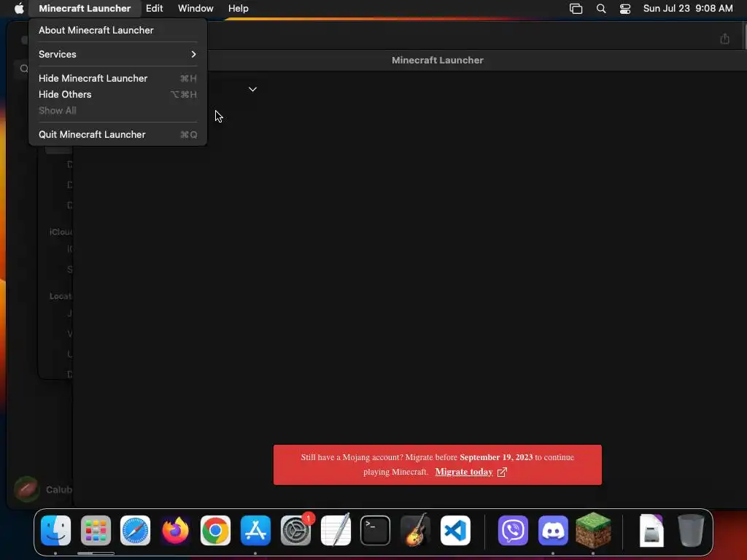The height and width of the screenshot is (560, 747).
Task: Open Spotlight search in the menu bar
Action: tap(601, 9)
